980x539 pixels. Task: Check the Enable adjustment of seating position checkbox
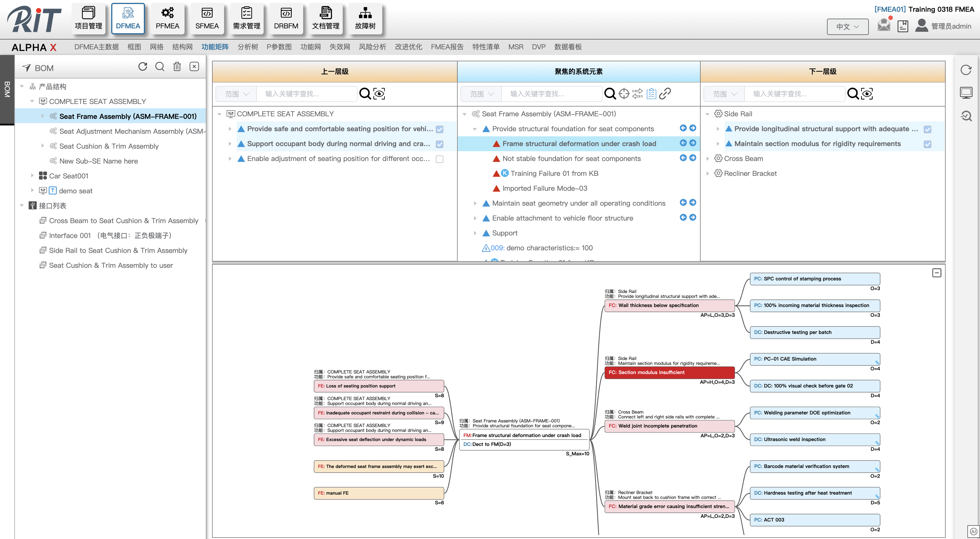pos(439,159)
